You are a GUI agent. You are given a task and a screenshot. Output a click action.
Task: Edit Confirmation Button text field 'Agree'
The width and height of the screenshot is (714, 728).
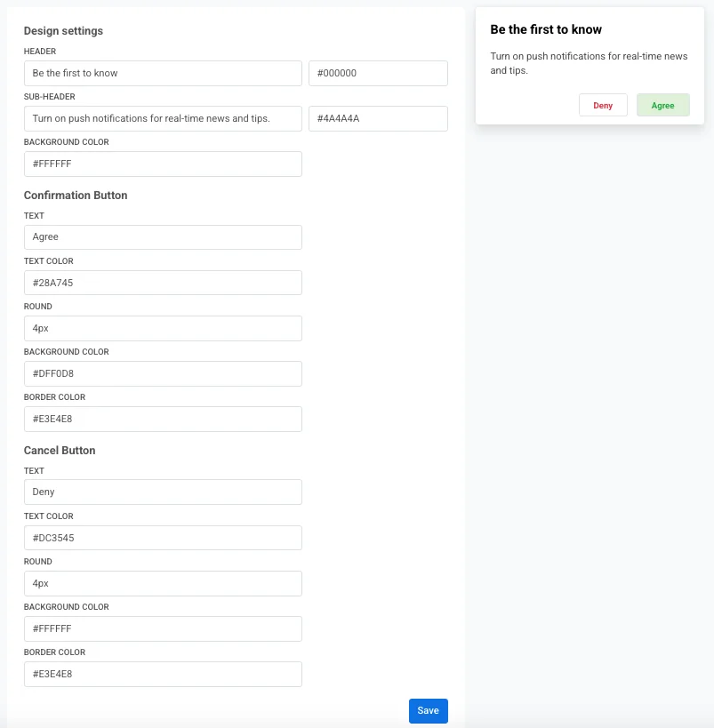(x=163, y=237)
